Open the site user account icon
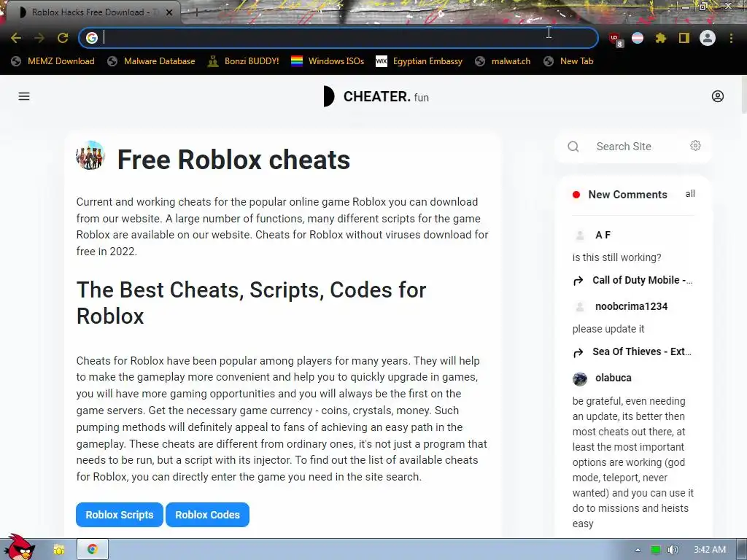This screenshot has width=747, height=560. pyautogui.click(x=718, y=96)
